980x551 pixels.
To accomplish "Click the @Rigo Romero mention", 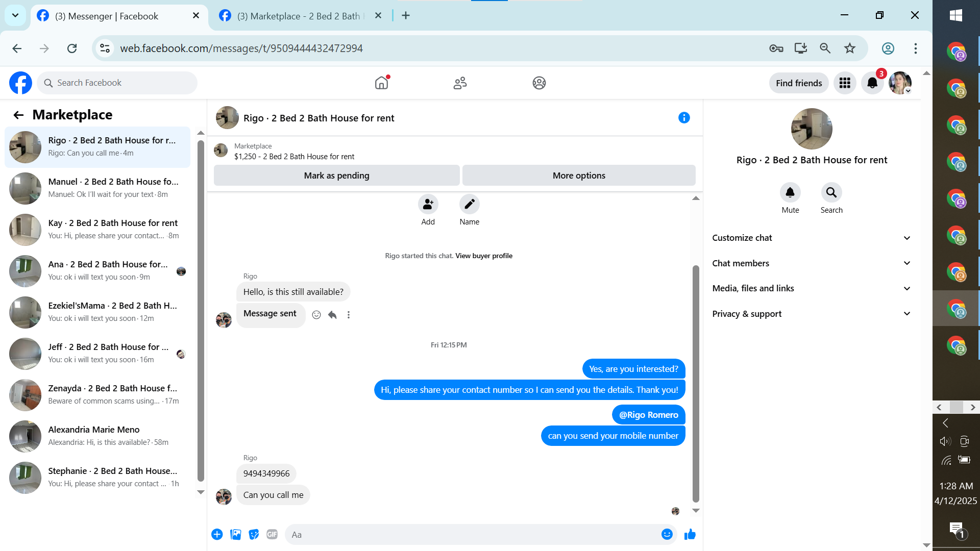I will tap(648, 415).
